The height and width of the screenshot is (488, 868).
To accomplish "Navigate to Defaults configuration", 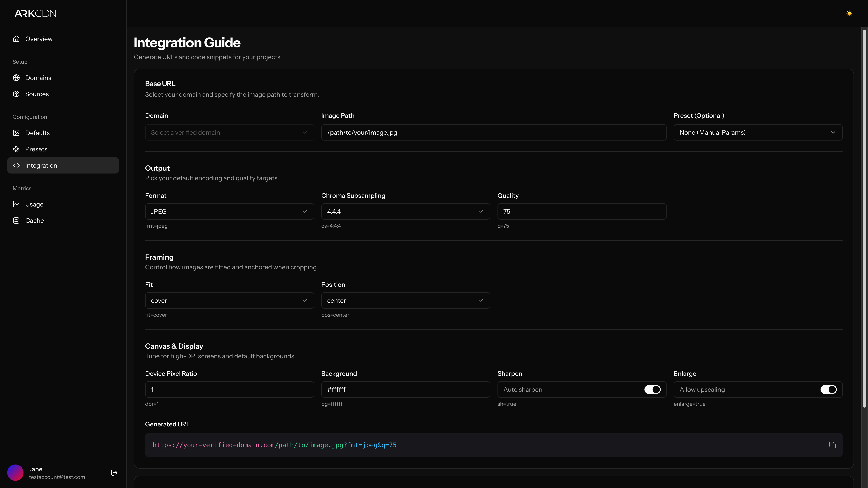I will coord(63,133).
